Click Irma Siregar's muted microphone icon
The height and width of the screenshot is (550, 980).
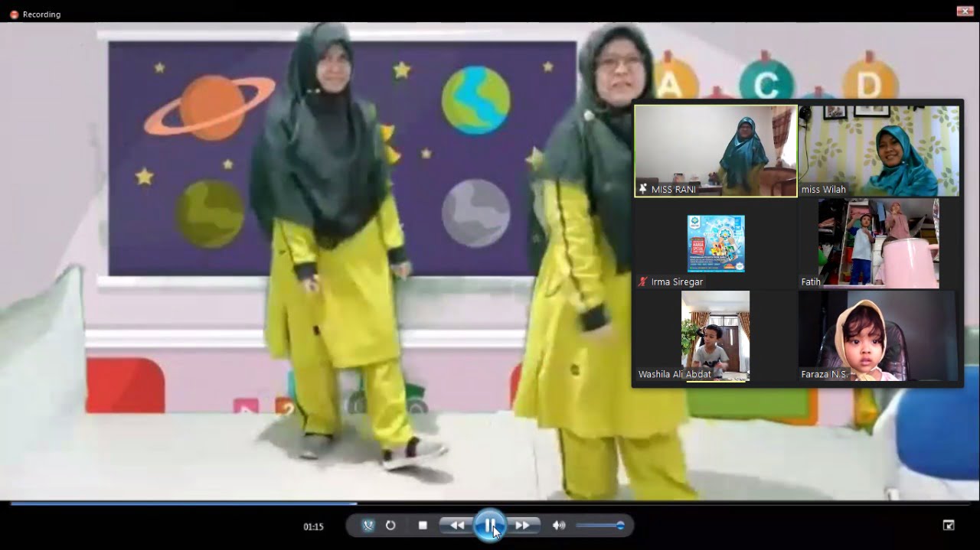[643, 282]
